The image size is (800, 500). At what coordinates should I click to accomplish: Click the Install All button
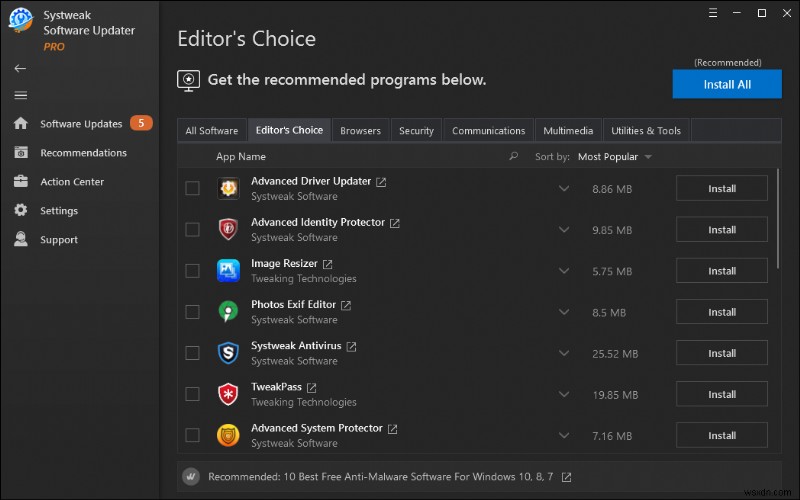[x=727, y=84]
